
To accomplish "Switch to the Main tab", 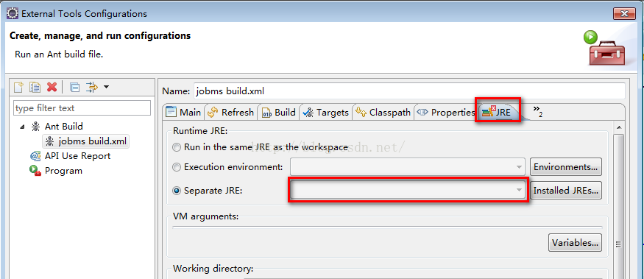I will coord(183,112).
